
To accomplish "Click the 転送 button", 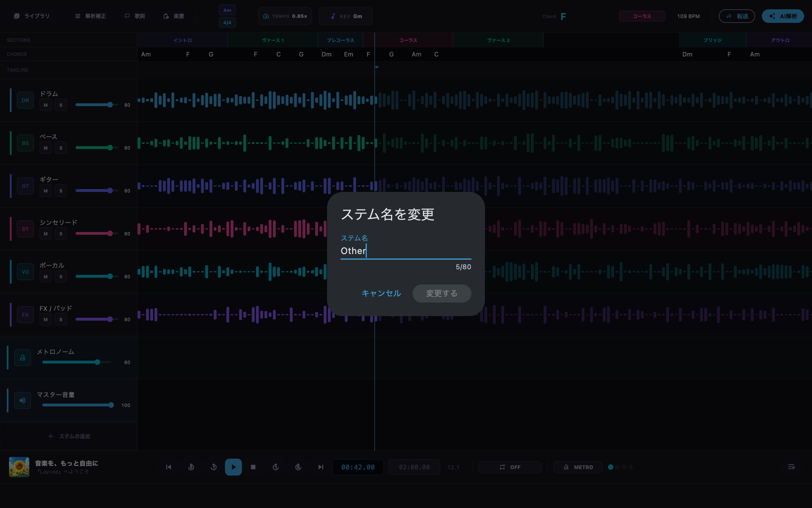I will pyautogui.click(x=737, y=16).
